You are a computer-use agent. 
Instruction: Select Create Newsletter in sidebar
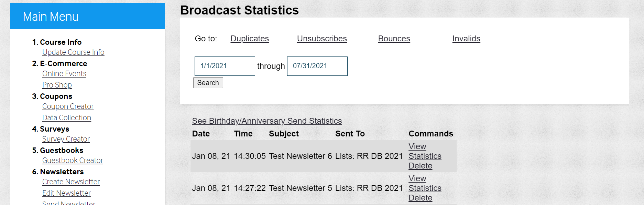tap(71, 182)
